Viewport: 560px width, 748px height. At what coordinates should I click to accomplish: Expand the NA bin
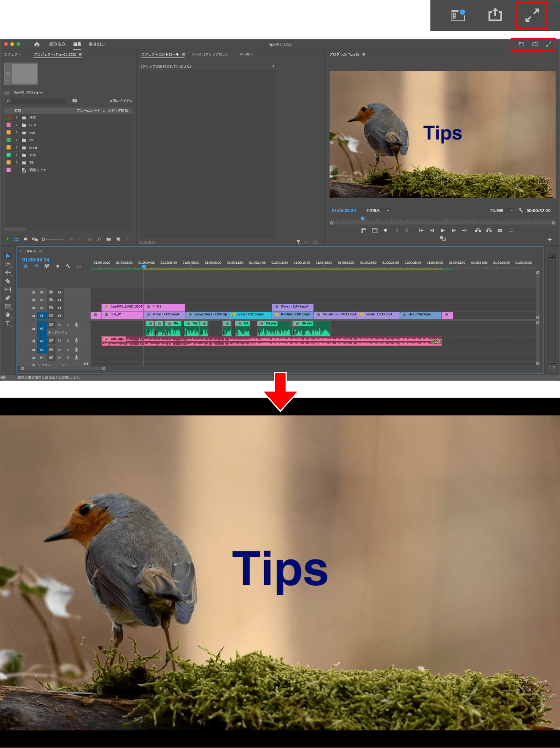click(x=17, y=140)
